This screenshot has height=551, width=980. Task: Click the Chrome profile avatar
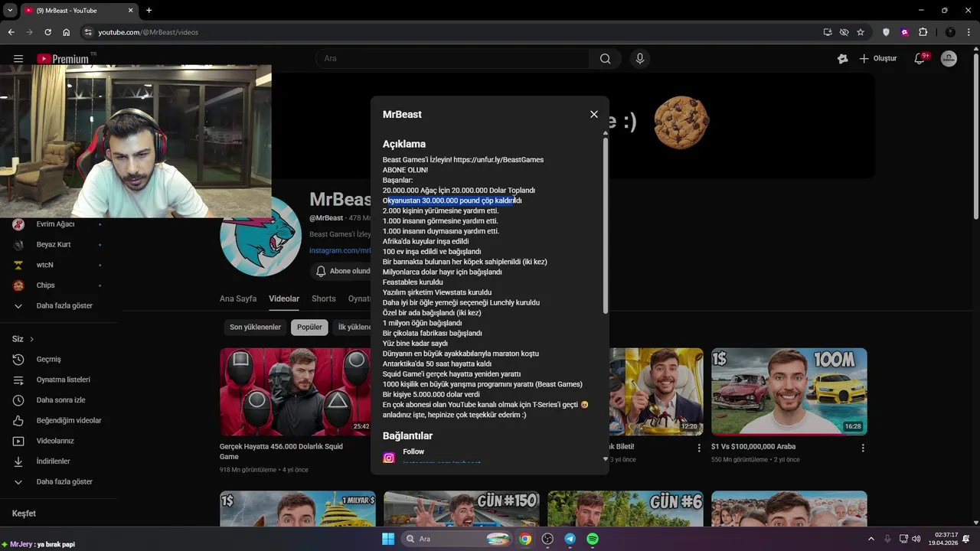click(x=950, y=32)
